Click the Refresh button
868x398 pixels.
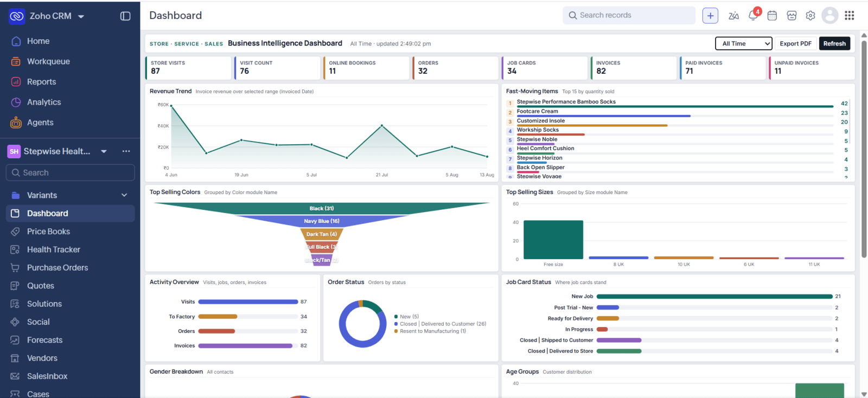click(x=834, y=43)
